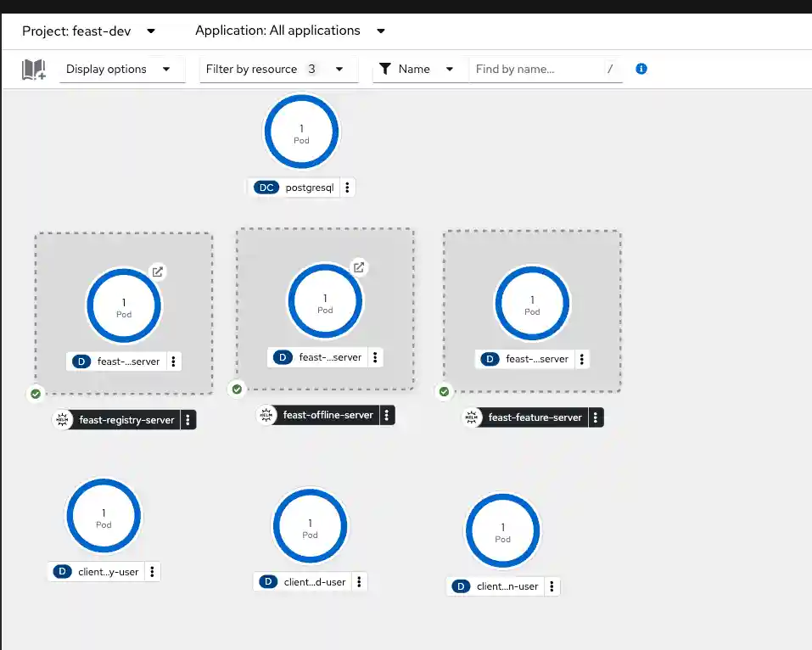
Task: Click feast-...server label in feast-registry-server group
Action: tap(128, 361)
